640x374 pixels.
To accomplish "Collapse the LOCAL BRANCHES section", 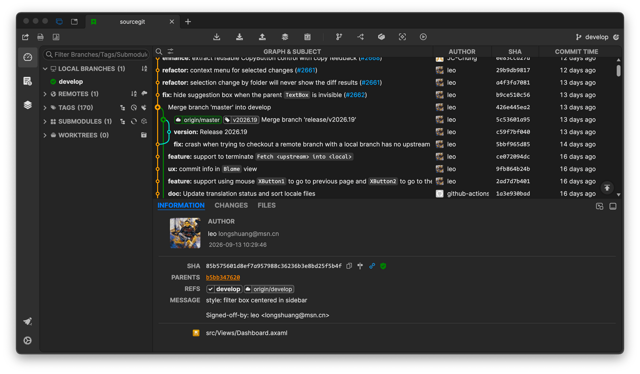I will pyautogui.click(x=45, y=69).
